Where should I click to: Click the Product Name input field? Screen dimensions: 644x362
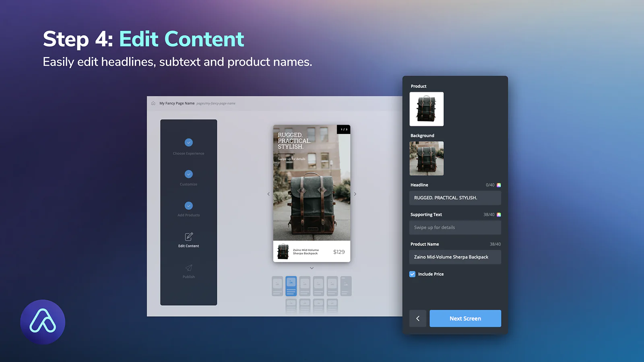[455, 257]
